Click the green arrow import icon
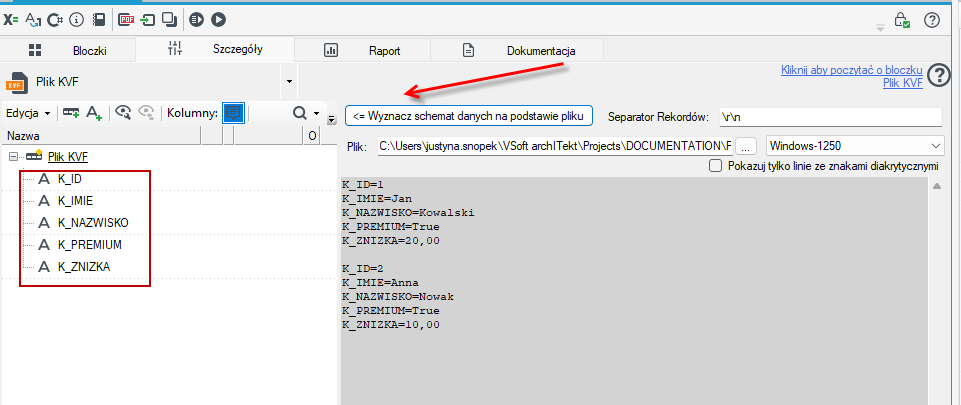The width and height of the screenshot is (961, 405). (x=147, y=20)
